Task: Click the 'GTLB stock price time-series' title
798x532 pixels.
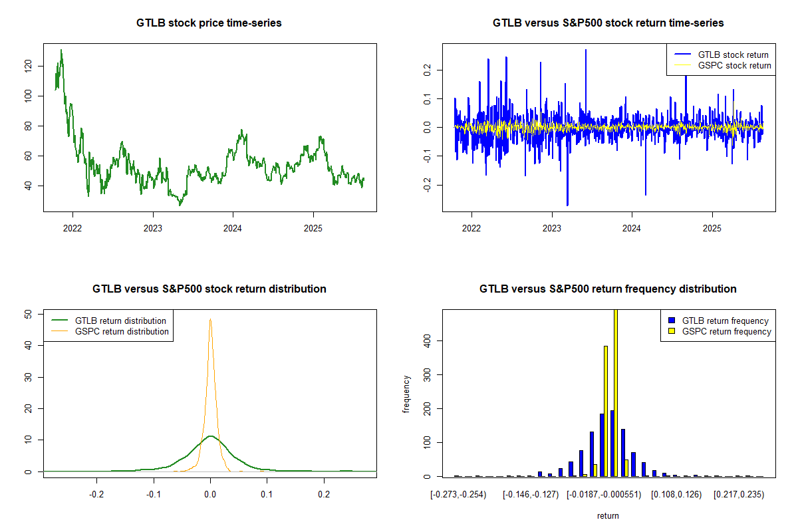Action: tap(209, 23)
